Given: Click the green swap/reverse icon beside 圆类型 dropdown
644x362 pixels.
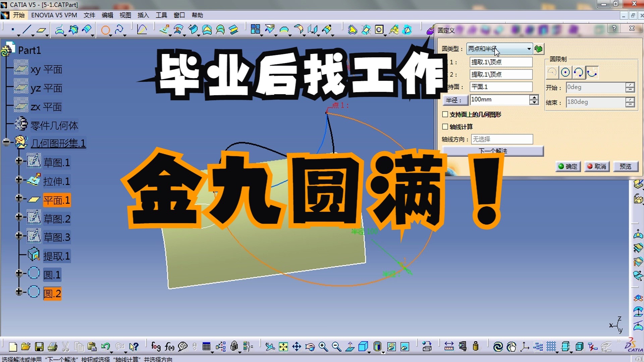Looking at the screenshot, I should click(x=539, y=48).
